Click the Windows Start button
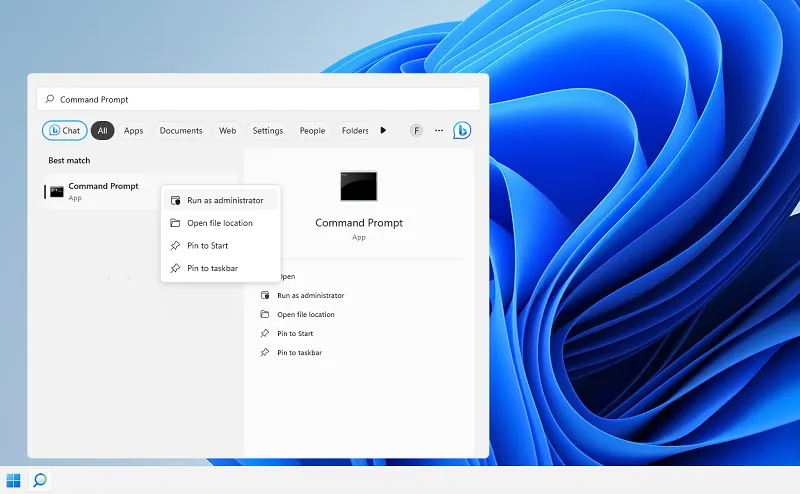The width and height of the screenshot is (800, 494). coord(13,480)
